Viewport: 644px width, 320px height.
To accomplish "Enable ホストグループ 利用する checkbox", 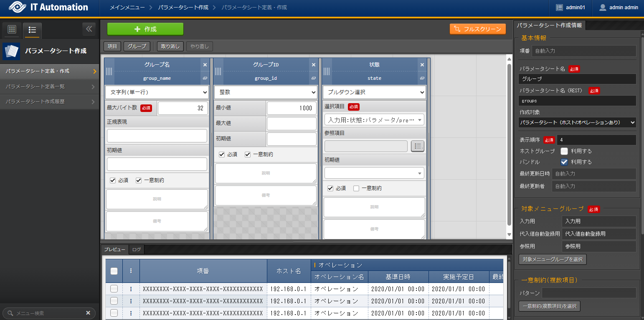I will pyautogui.click(x=564, y=151).
